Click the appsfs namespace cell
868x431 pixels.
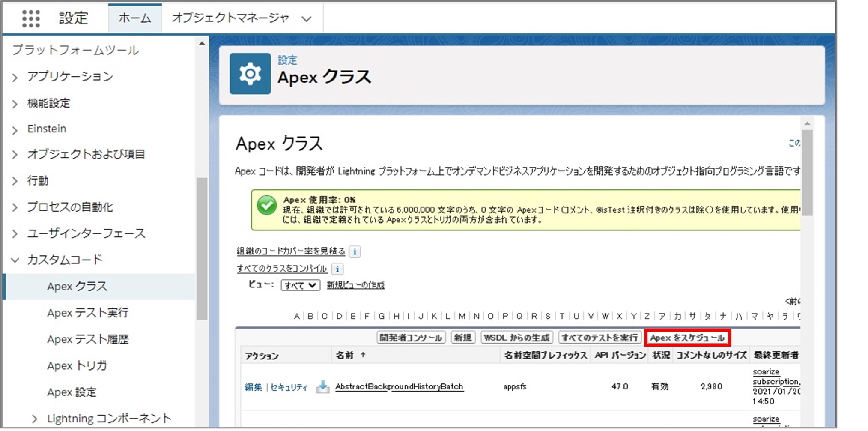click(x=515, y=387)
